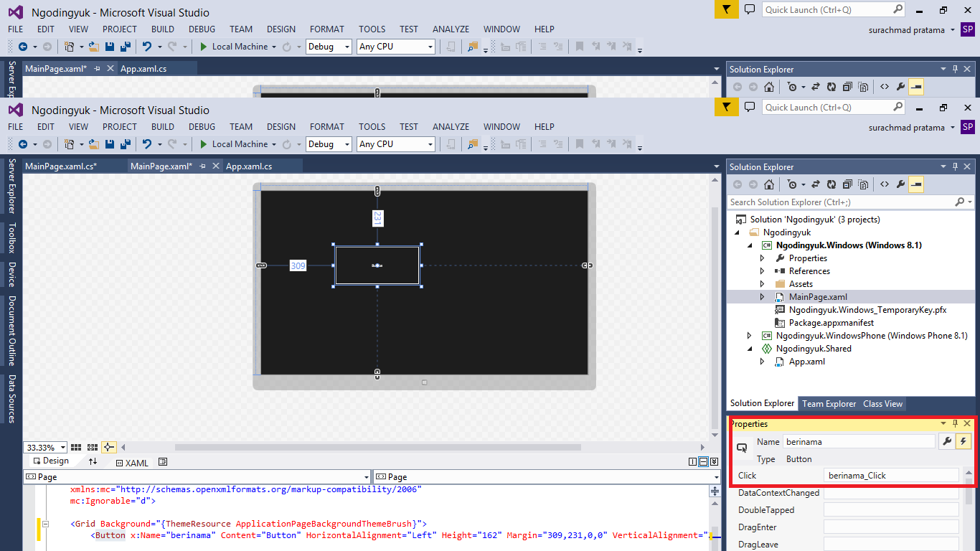Toggle Preview Selected Items in front Solution Explorer
The image size is (980, 551).
coord(916,184)
